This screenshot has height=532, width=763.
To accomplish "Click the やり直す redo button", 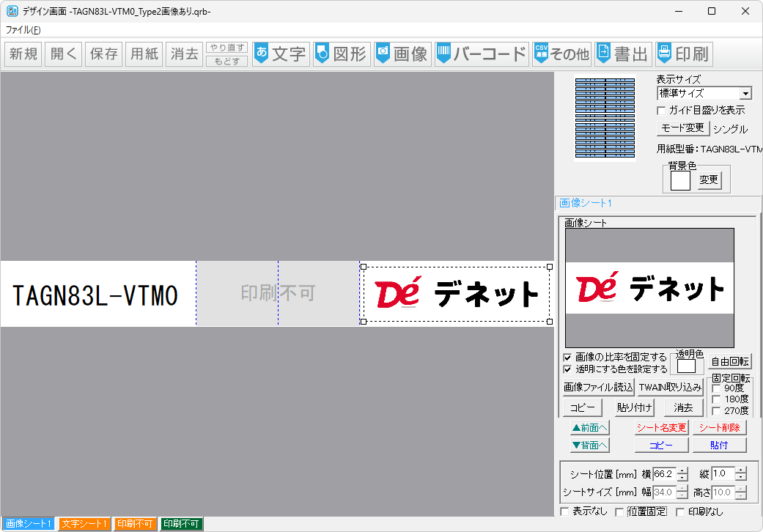I will click(x=226, y=47).
